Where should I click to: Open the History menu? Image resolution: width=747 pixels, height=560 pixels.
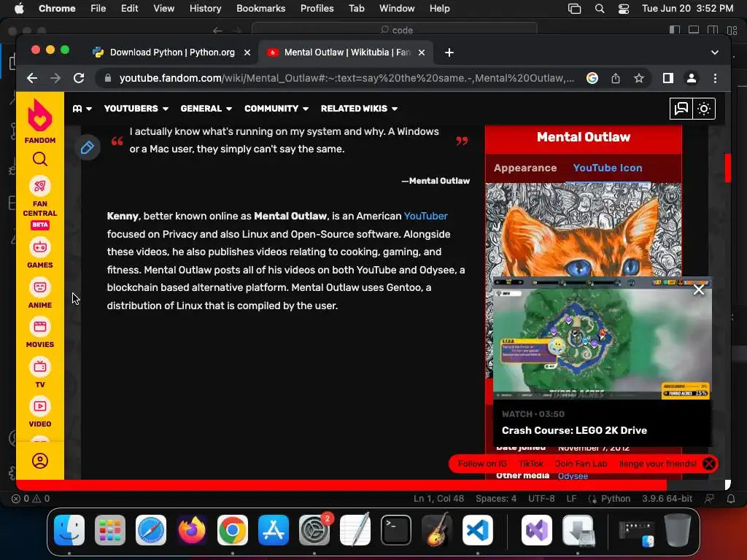(x=205, y=8)
